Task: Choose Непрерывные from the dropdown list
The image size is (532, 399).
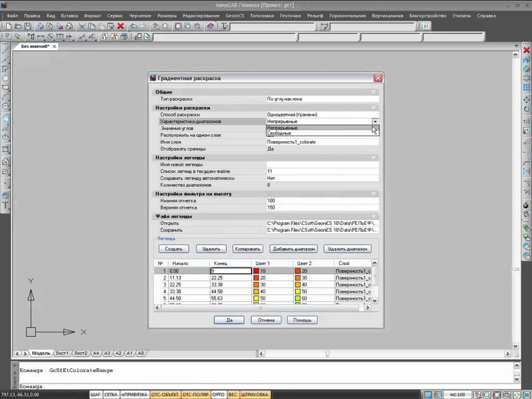Action: pos(323,128)
